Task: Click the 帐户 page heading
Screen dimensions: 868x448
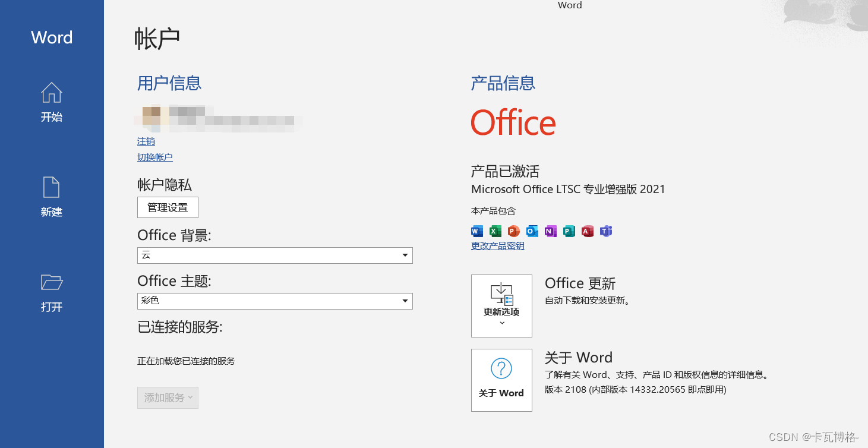Action: coord(157,38)
